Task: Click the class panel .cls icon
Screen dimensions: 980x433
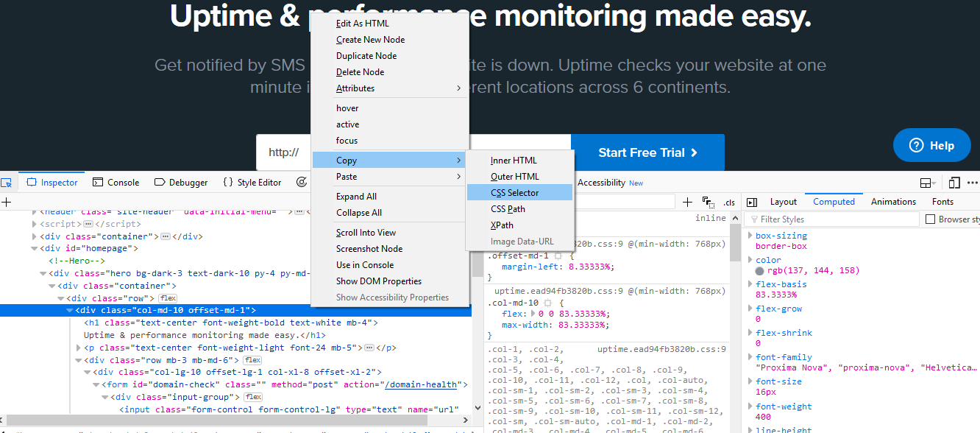Action: pos(728,201)
